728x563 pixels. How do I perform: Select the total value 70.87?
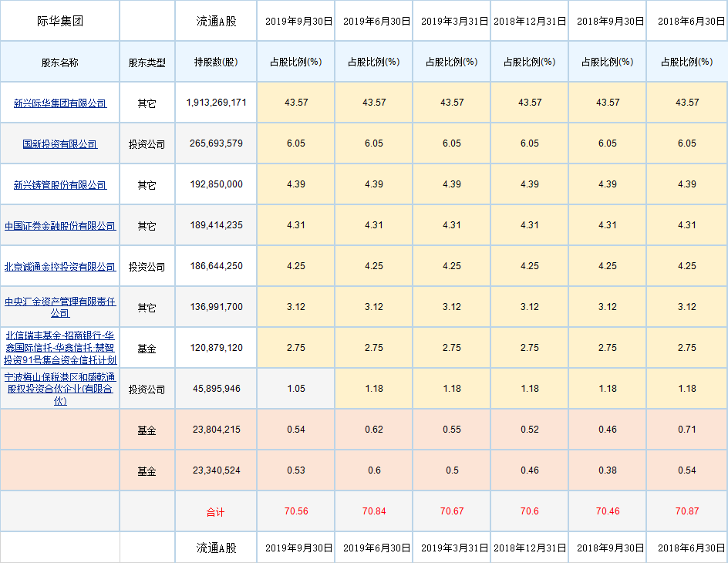click(687, 511)
